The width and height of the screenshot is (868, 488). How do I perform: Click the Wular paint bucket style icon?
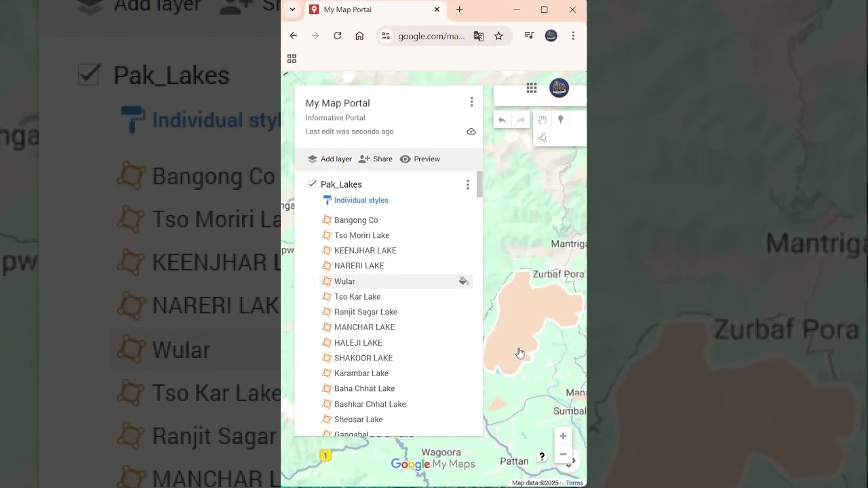click(464, 281)
